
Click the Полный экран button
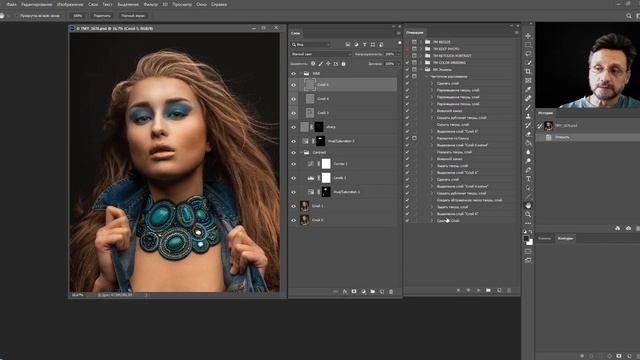click(x=133, y=16)
